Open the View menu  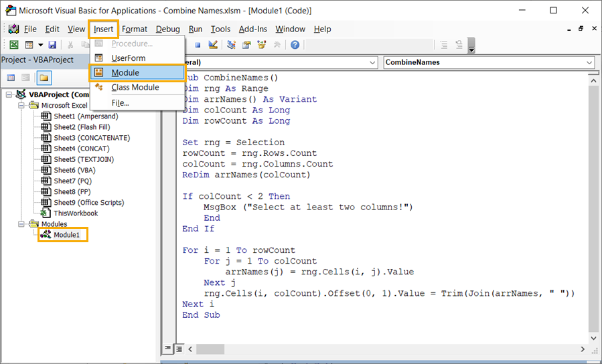(76, 29)
